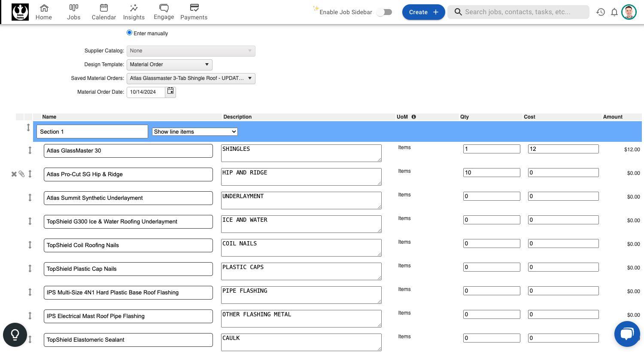
Task: Open the user profile avatar menu
Action: pyautogui.click(x=629, y=12)
